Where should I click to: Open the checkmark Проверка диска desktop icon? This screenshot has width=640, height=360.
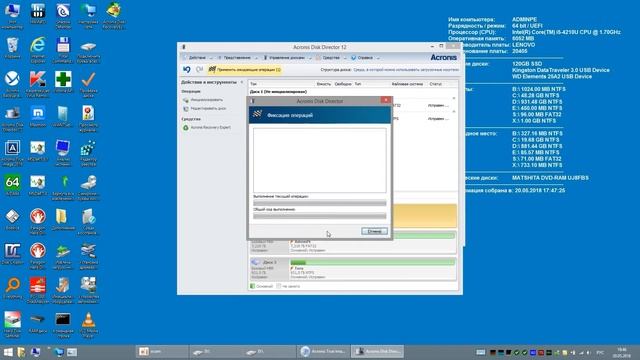[89, 84]
